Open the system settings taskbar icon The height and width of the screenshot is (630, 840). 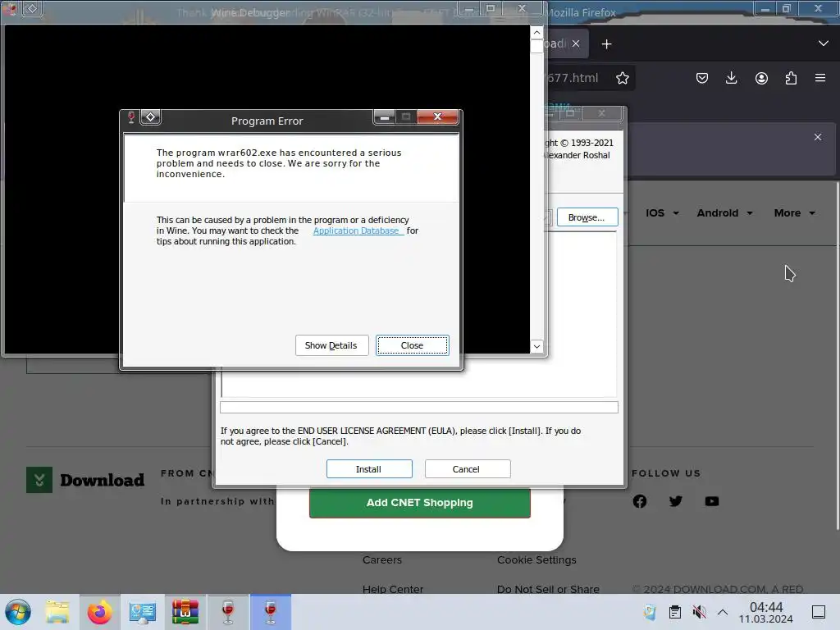pyautogui.click(x=143, y=612)
